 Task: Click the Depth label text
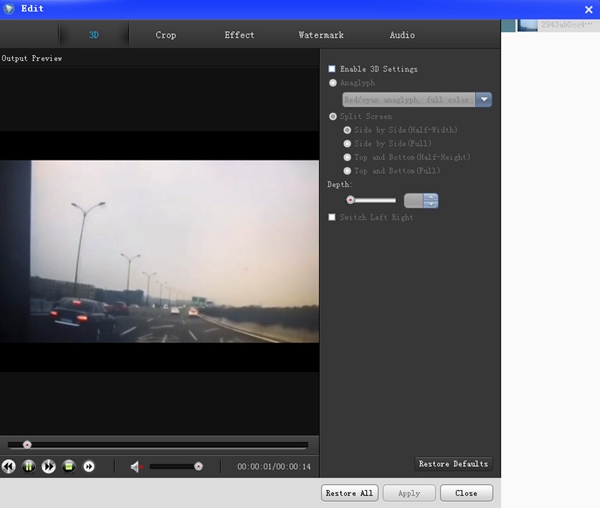339,184
